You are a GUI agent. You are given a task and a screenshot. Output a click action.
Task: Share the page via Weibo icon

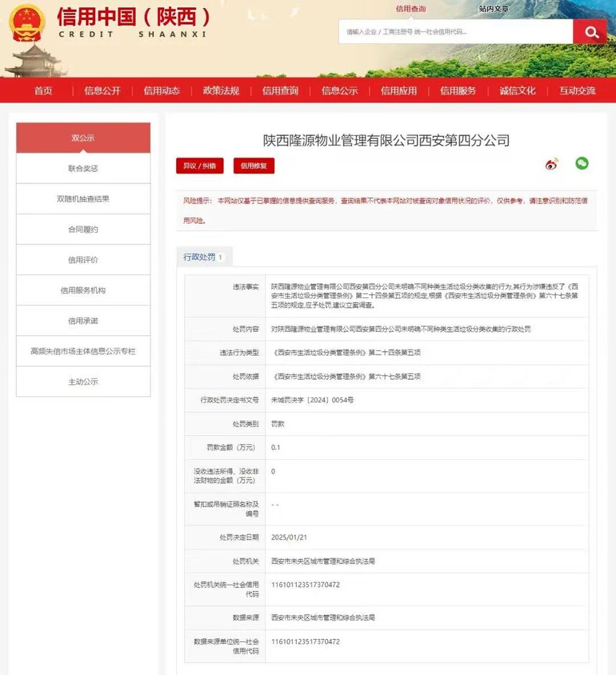pos(552,164)
